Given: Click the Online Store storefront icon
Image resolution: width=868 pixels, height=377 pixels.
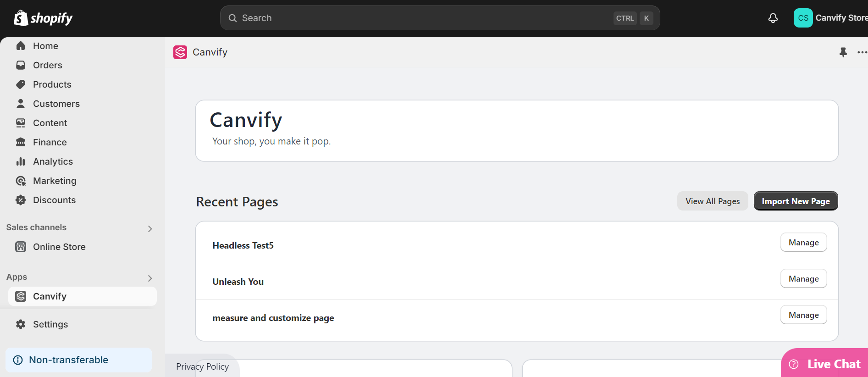Looking at the screenshot, I should 21,247.
